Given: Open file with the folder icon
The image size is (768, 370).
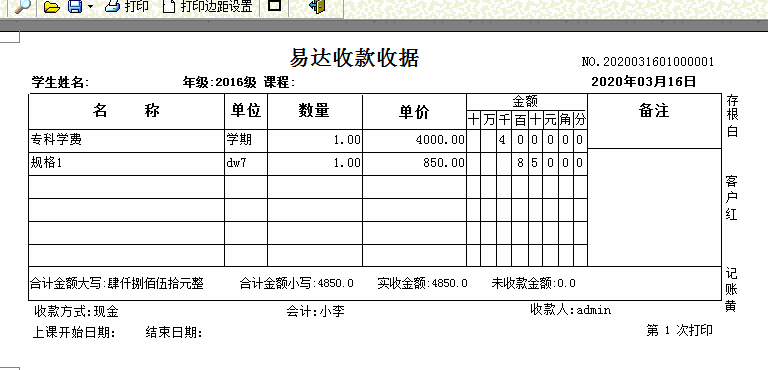Looking at the screenshot, I should click(x=52, y=6).
